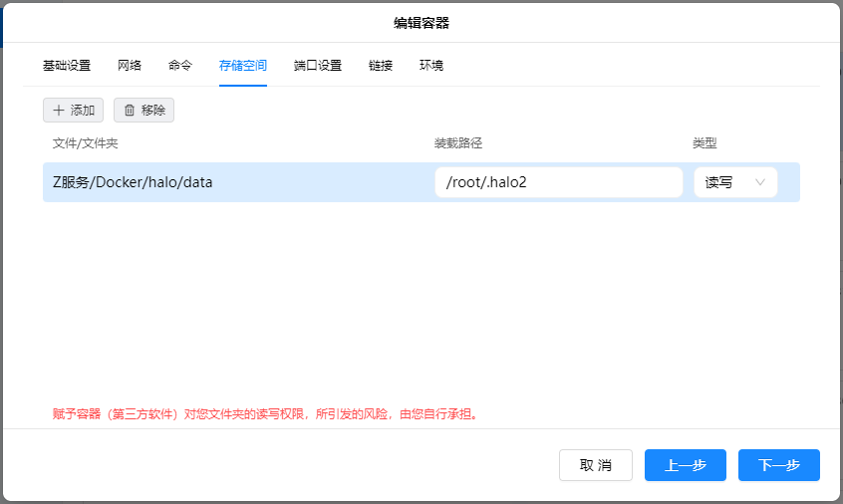Select the 存储空间 tab
Image resolution: width=843 pixels, height=504 pixels.
pyautogui.click(x=243, y=66)
